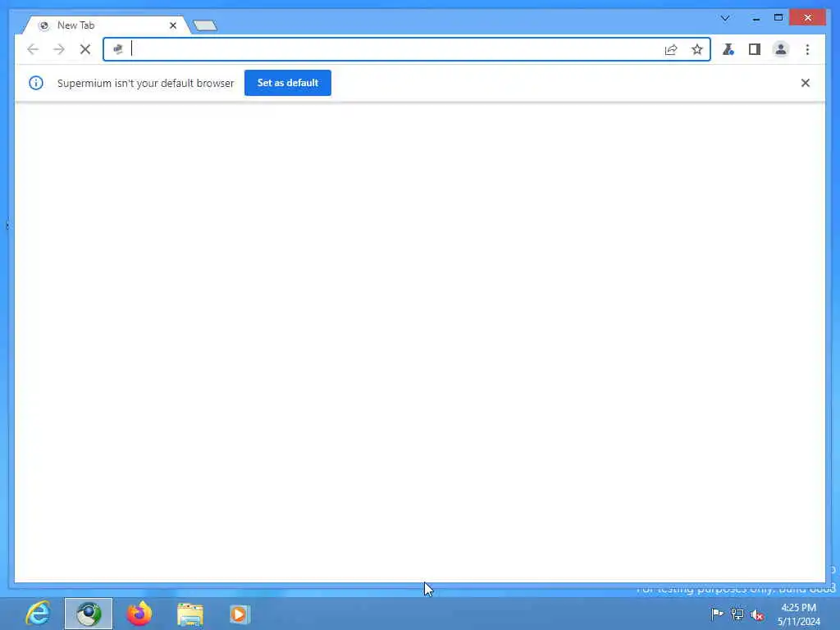
Task: Click the network tray icon
Action: coord(737,614)
